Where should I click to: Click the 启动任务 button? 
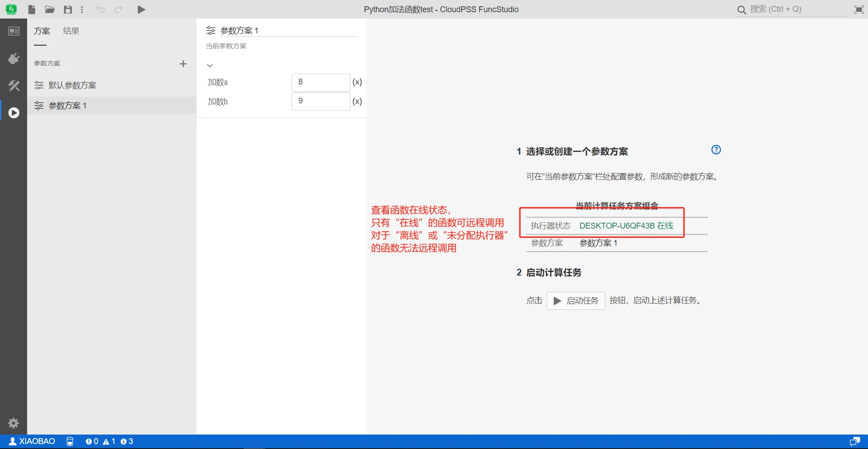coord(576,301)
